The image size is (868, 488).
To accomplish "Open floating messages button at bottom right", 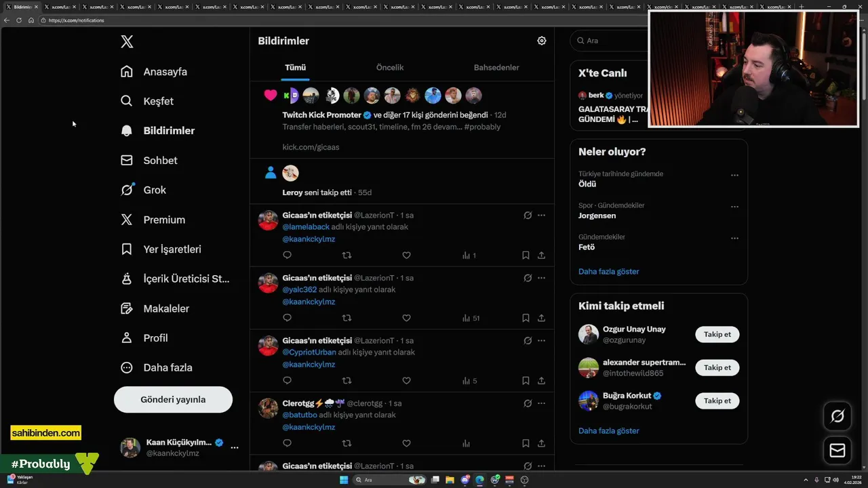I will (837, 451).
